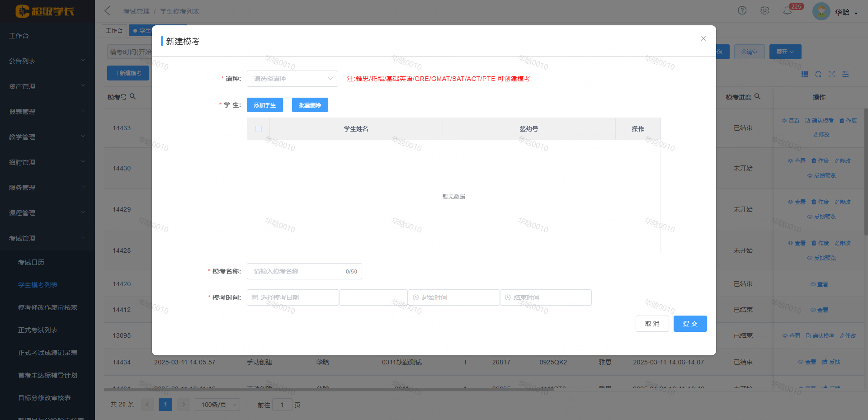Open the 语种 language dropdown

coord(292,79)
